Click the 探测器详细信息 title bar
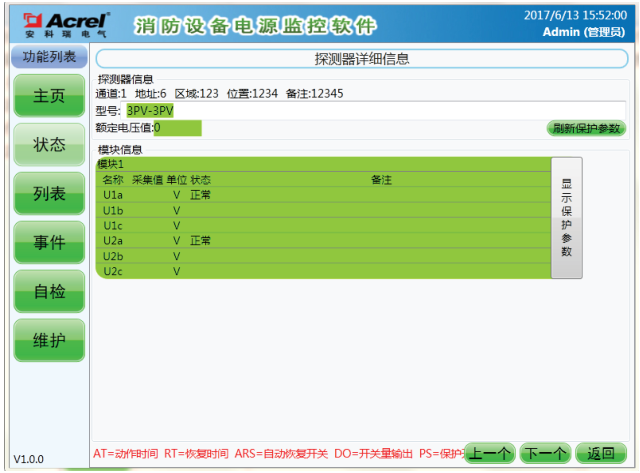The width and height of the screenshot is (640, 473). [x=361, y=59]
